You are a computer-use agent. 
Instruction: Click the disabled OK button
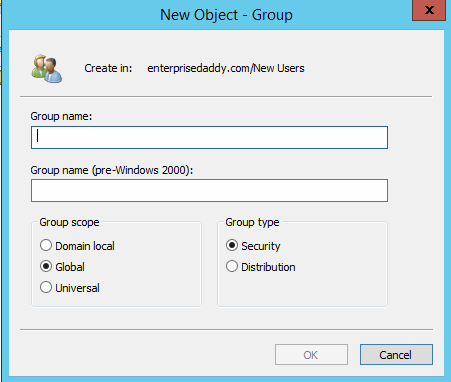311,355
